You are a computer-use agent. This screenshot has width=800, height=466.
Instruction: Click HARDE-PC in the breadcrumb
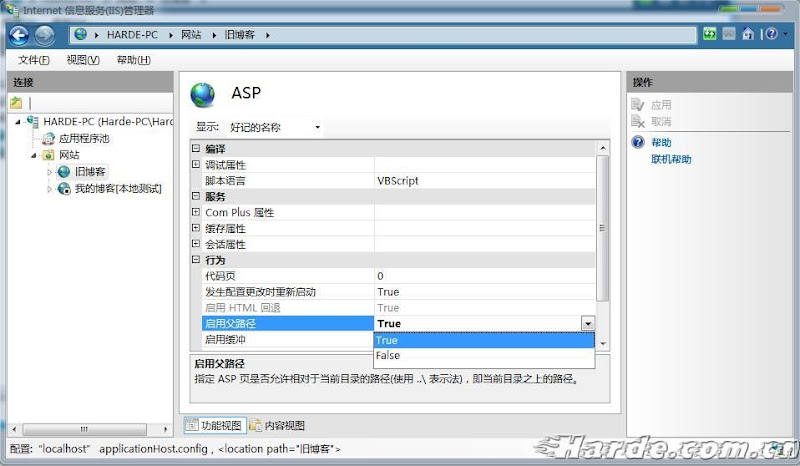point(132,35)
